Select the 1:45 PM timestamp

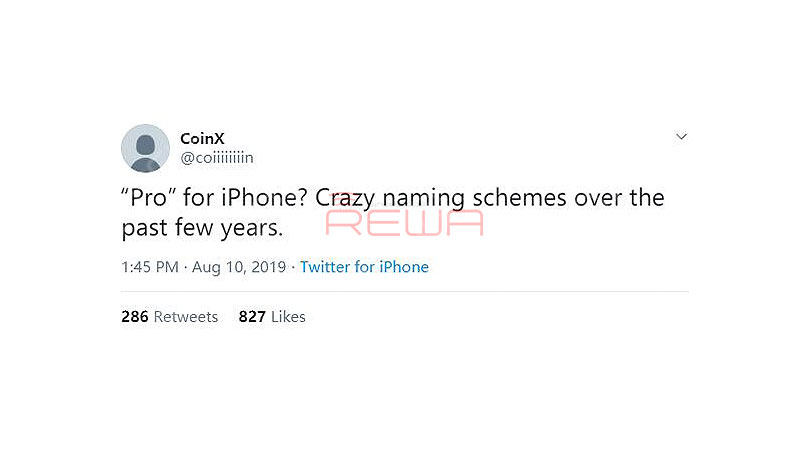pyautogui.click(x=150, y=267)
